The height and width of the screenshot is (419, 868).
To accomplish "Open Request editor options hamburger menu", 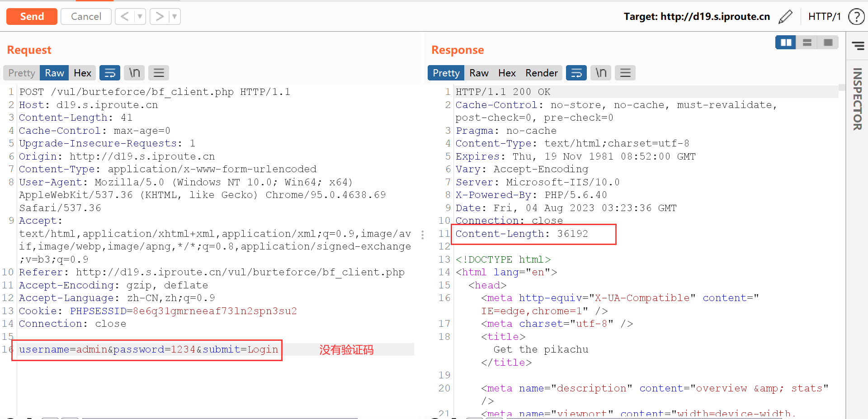I will (159, 73).
